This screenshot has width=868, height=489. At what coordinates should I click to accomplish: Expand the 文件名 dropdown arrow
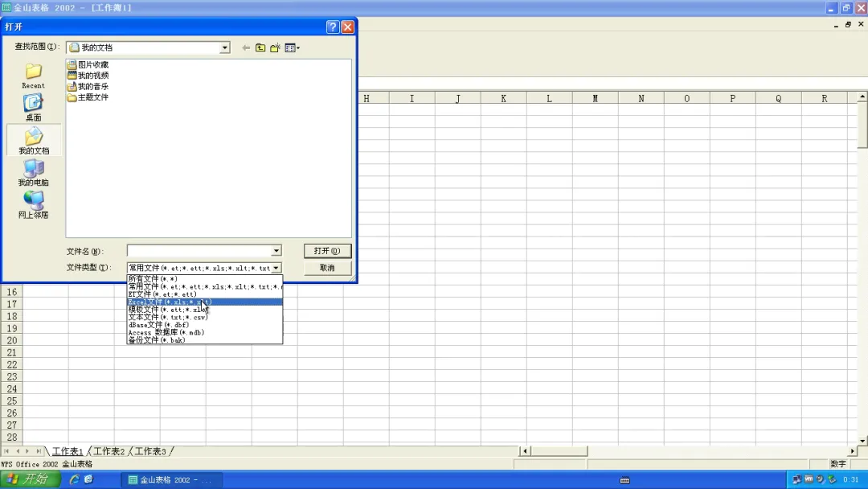click(276, 251)
